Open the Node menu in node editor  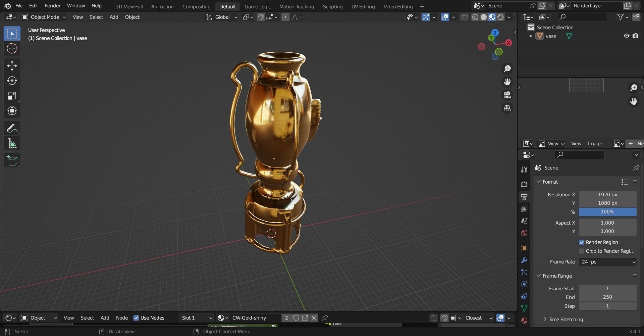pos(122,318)
